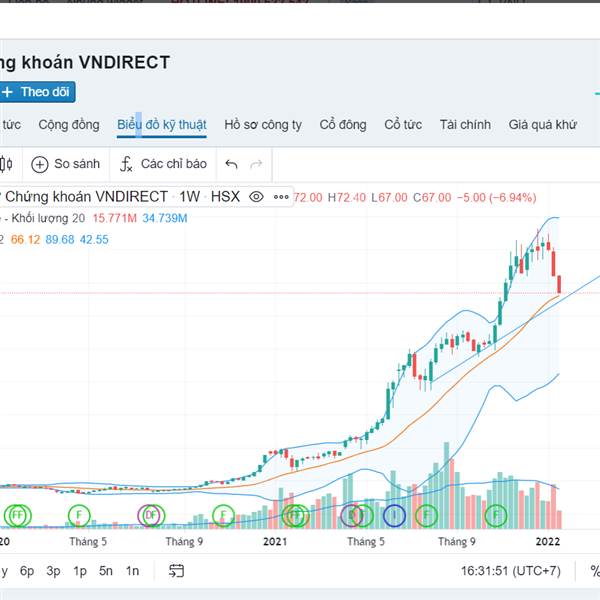Select the 5n time range
Viewport: 600px width, 600px height.
pyautogui.click(x=106, y=571)
